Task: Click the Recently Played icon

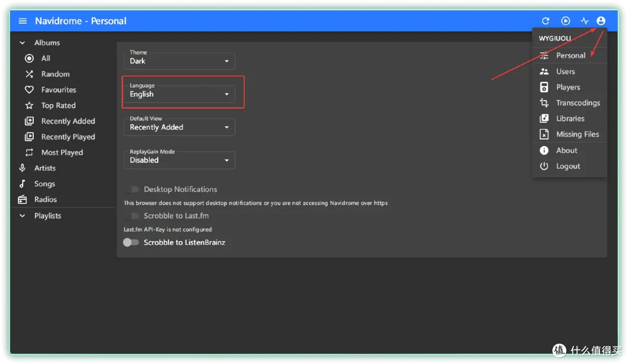Action: [x=29, y=137]
